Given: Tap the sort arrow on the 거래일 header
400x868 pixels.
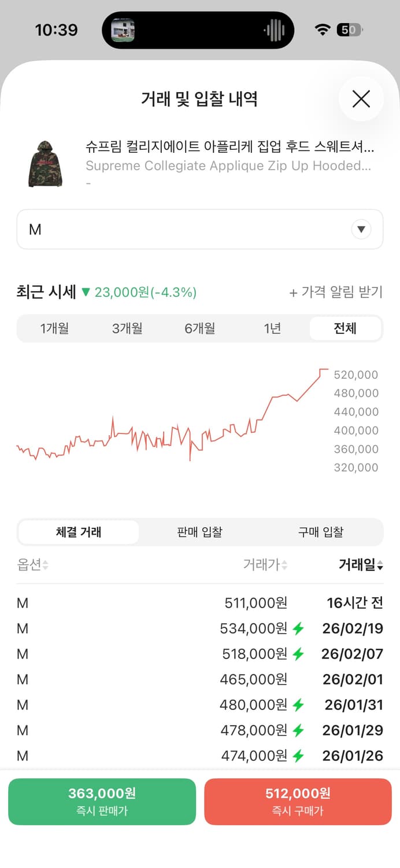Looking at the screenshot, I should pyautogui.click(x=380, y=565).
